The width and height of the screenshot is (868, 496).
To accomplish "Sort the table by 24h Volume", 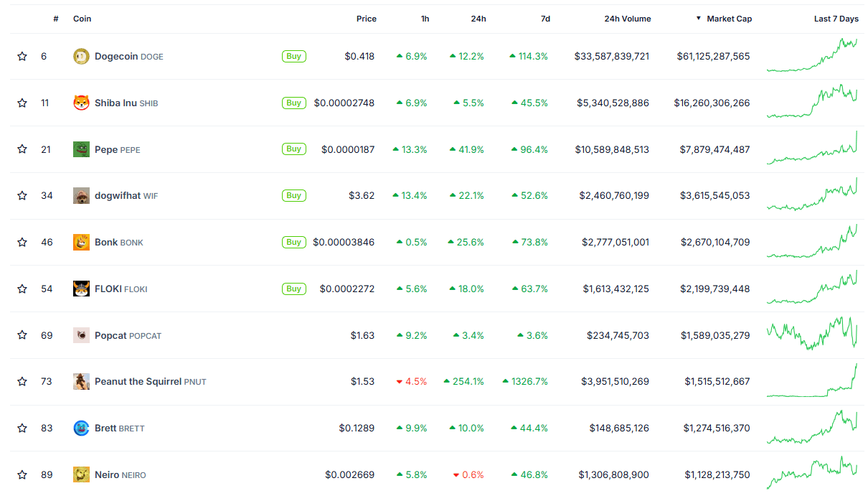I will tap(627, 19).
